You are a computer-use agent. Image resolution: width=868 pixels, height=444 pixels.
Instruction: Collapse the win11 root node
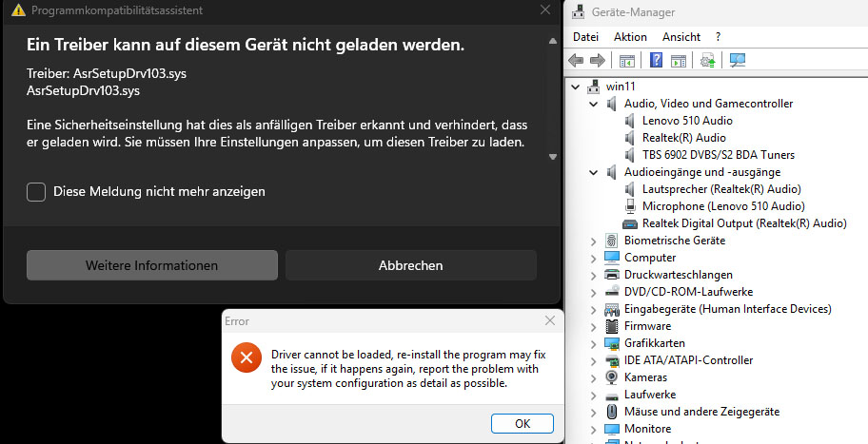576,87
